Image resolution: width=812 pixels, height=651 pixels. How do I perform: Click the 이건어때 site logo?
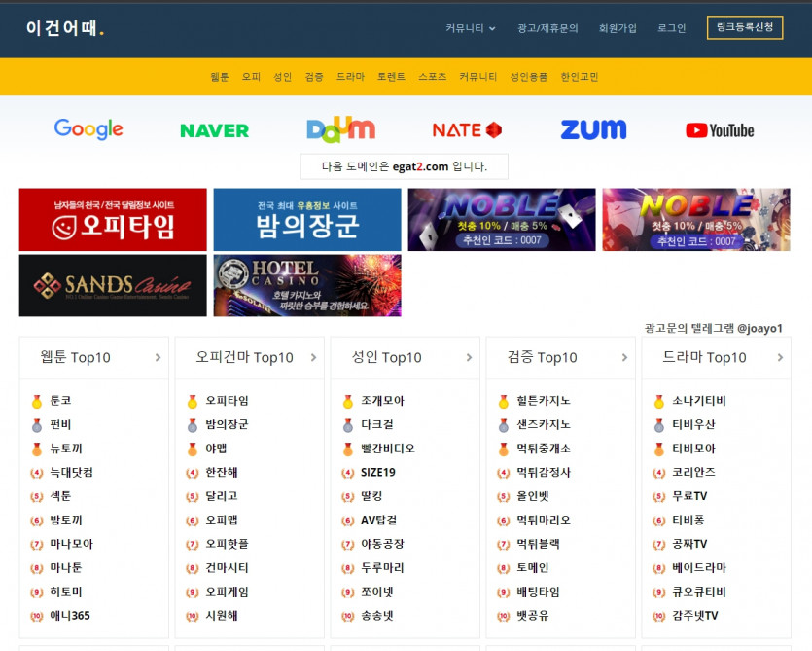(64, 28)
